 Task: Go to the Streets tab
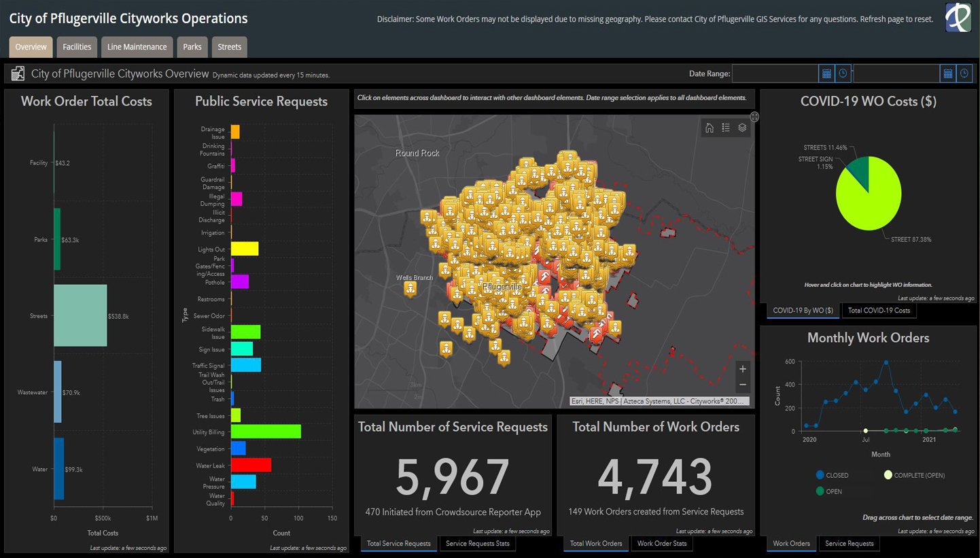[230, 47]
